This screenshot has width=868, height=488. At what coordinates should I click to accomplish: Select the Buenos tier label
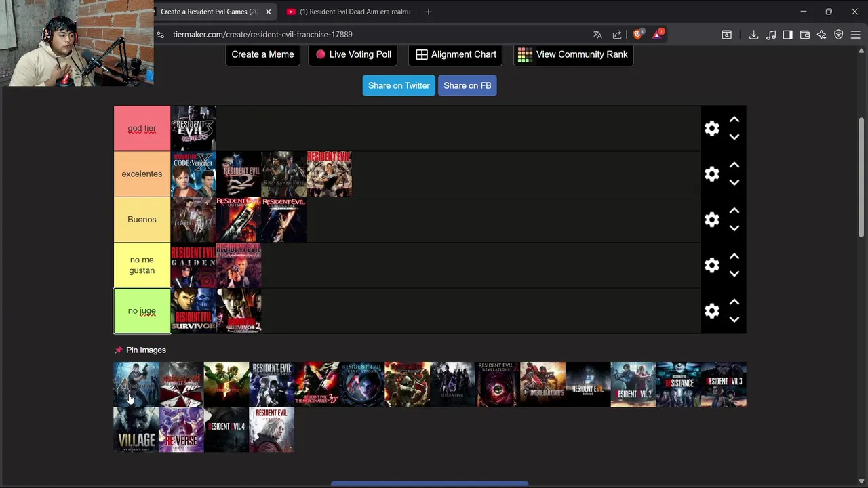pyautogui.click(x=142, y=220)
